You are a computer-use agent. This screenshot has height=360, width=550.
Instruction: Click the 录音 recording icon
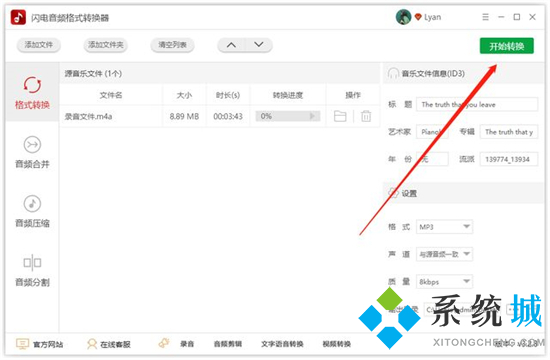(x=165, y=343)
